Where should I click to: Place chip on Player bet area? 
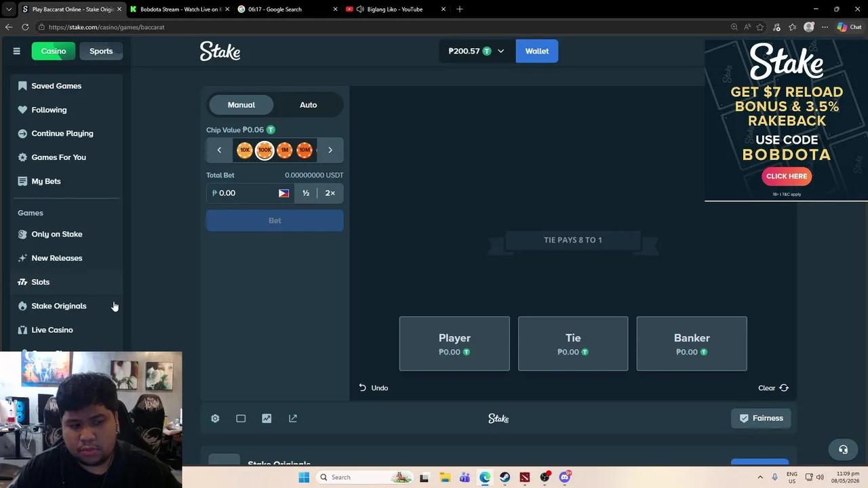click(454, 344)
